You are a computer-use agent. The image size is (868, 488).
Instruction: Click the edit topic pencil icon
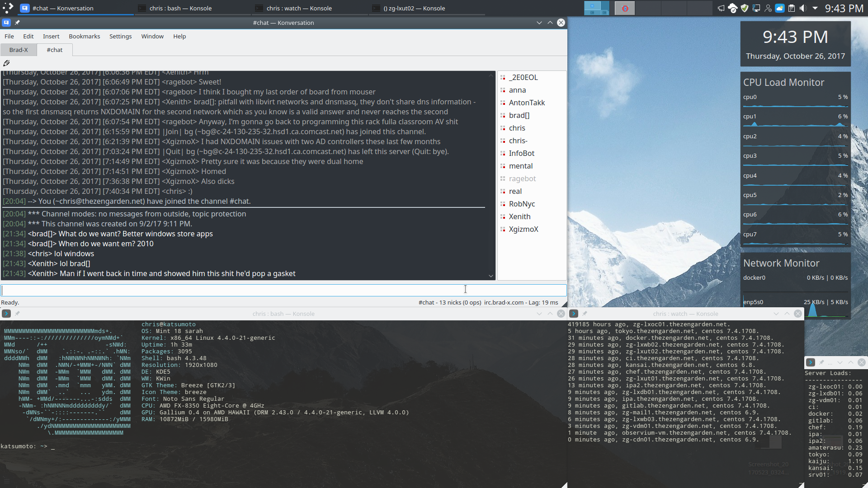click(6, 63)
